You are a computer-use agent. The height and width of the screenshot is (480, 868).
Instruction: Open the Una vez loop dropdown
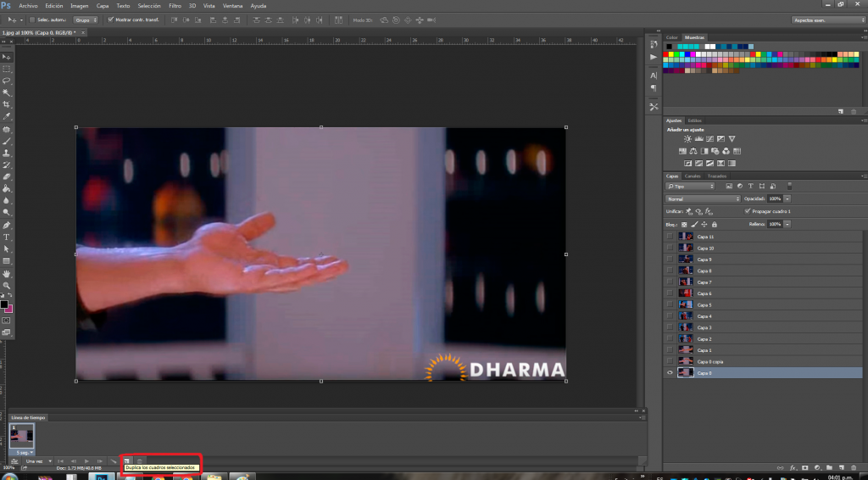(x=37, y=461)
